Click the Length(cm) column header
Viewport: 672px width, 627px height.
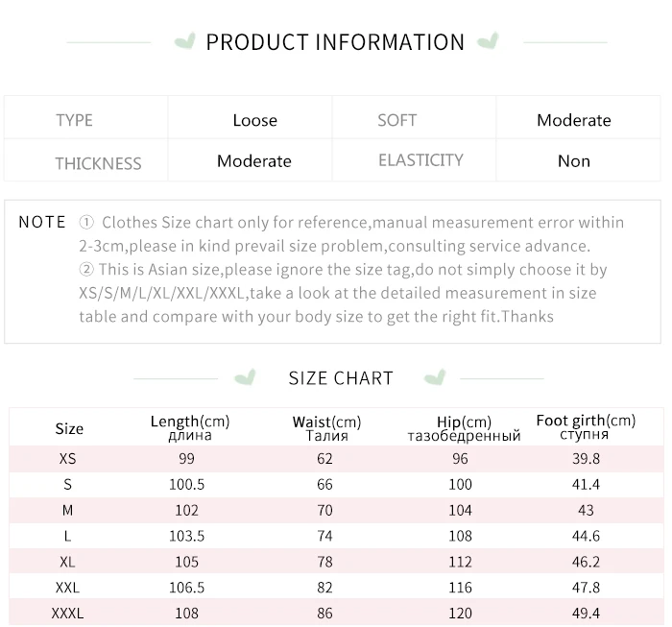coord(190,427)
